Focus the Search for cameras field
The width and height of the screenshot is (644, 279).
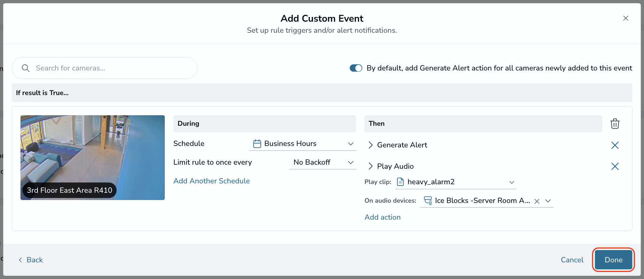(105, 68)
